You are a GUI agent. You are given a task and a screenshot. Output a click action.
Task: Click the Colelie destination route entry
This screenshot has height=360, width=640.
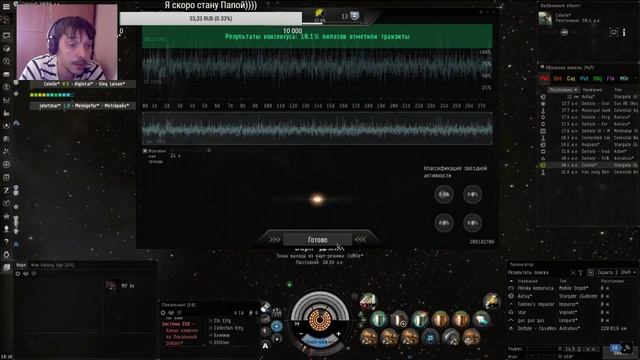click(x=84, y=84)
